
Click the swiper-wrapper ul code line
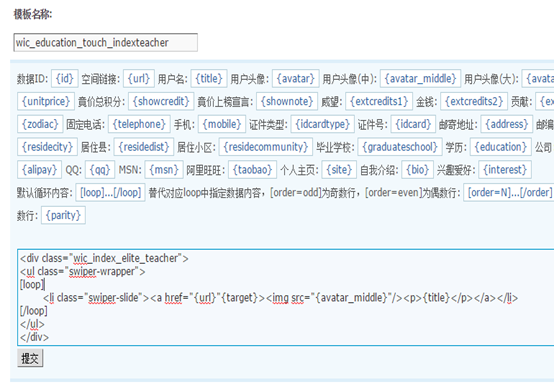[82, 271]
